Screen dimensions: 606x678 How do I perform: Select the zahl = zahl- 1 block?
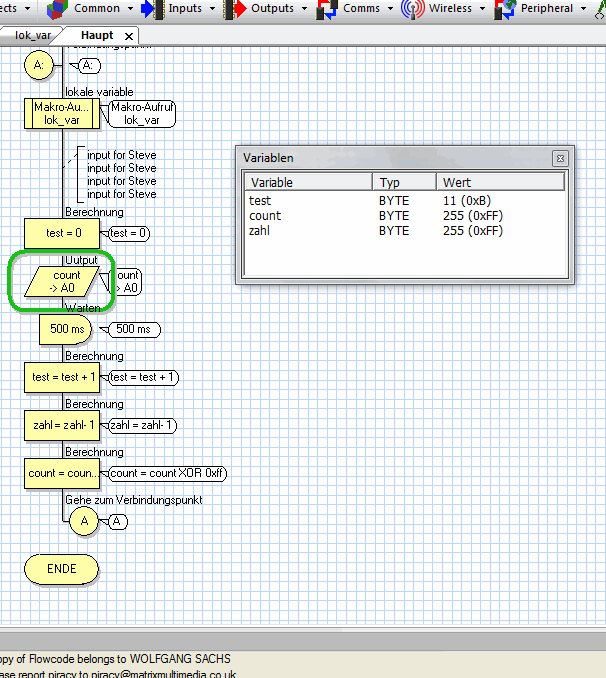[62, 425]
